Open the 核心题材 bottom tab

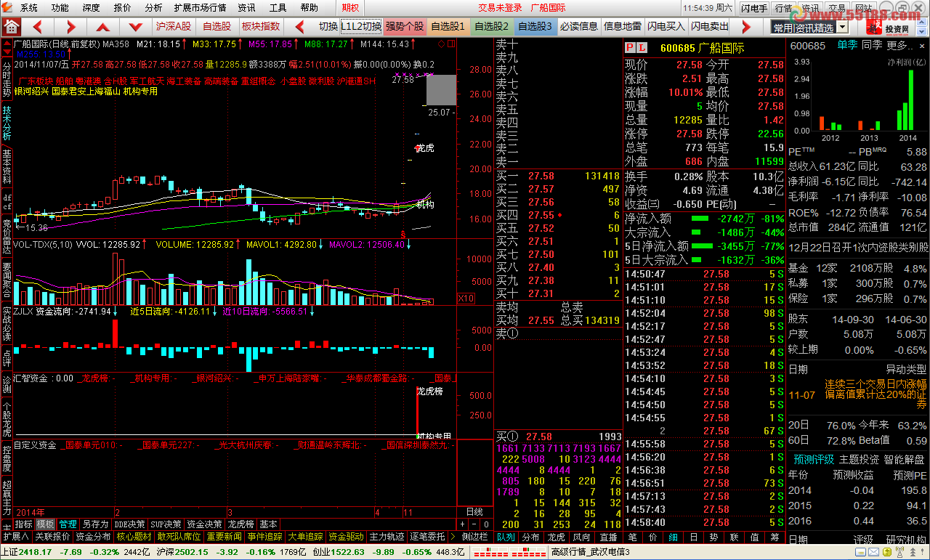[134, 537]
